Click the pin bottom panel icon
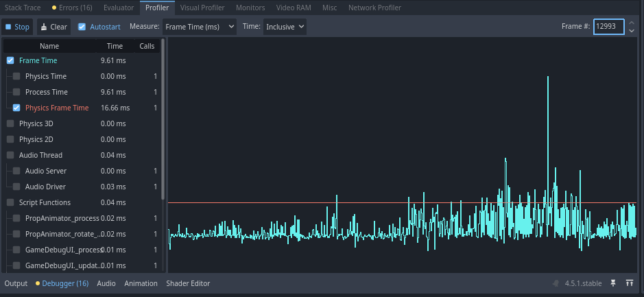The width and height of the screenshot is (644, 297). click(613, 283)
